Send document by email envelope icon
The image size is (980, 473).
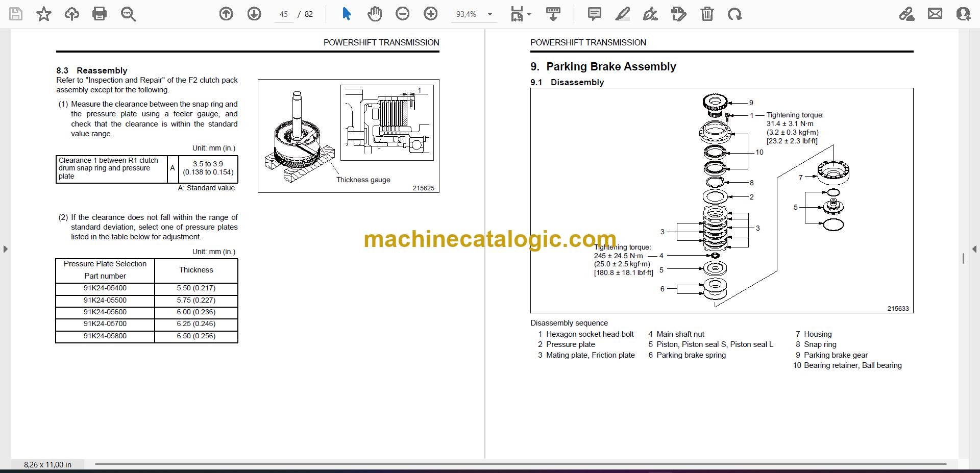tap(935, 14)
